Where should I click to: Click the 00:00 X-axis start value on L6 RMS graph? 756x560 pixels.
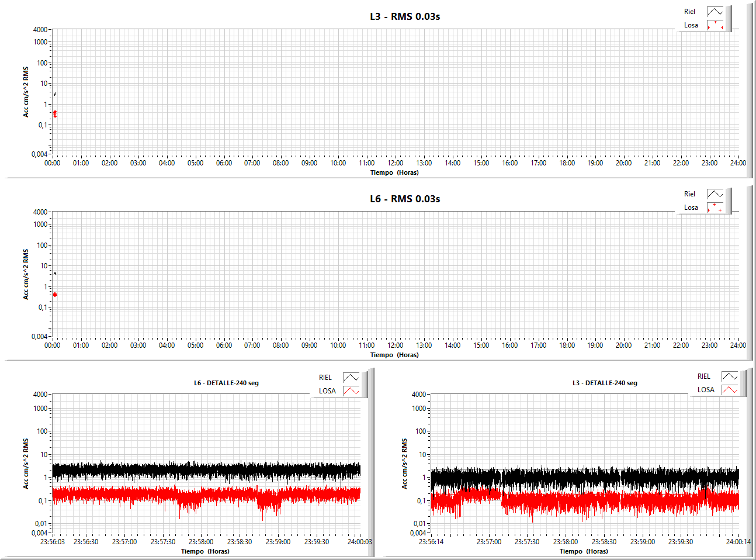click(52, 345)
